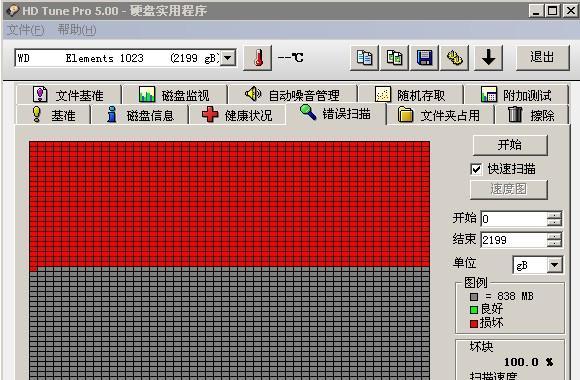Viewport: 580px width, 380px height.
Task: Switch to 擦除 tab
Action: (x=532, y=115)
